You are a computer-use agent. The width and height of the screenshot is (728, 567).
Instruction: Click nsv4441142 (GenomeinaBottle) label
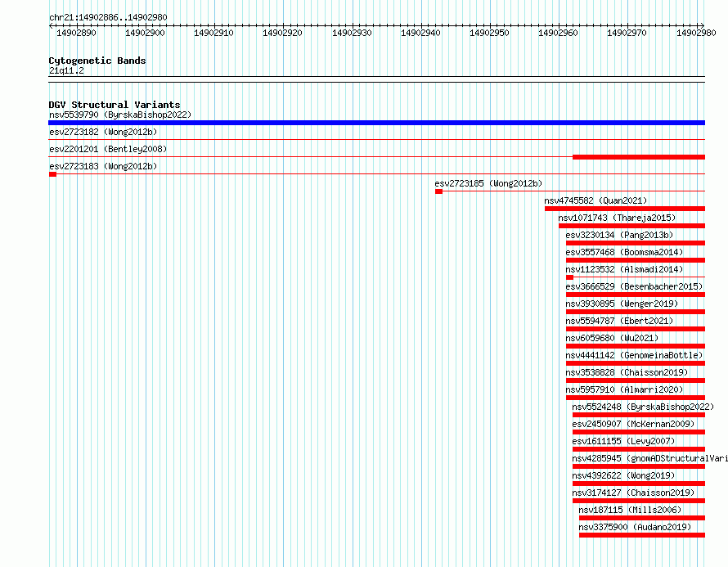coord(634,355)
